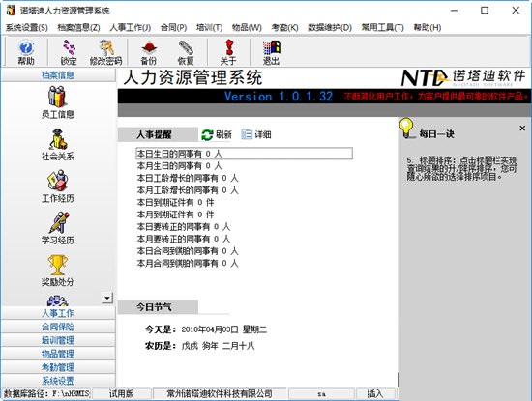
Task: Exit via the 退出 toolbar icon
Action: (x=271, y=52)
